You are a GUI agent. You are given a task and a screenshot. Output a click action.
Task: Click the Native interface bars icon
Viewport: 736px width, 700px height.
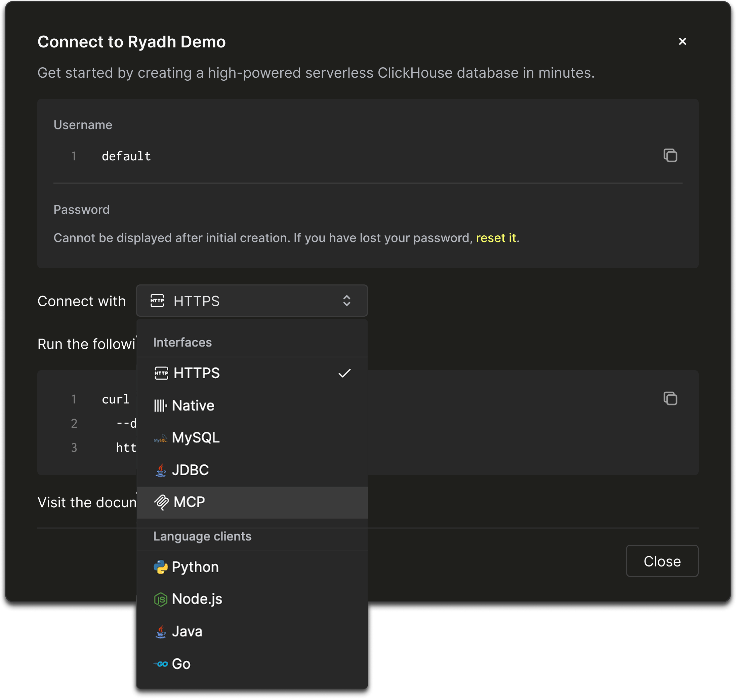[160, 405]
